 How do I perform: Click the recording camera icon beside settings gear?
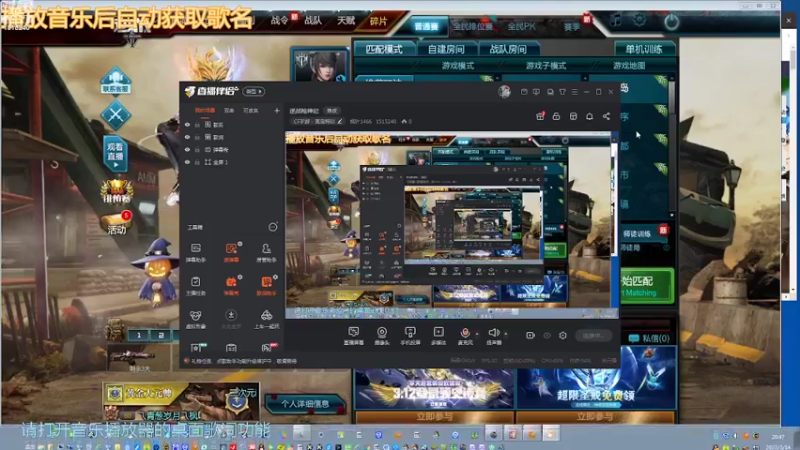pos(531,335)
